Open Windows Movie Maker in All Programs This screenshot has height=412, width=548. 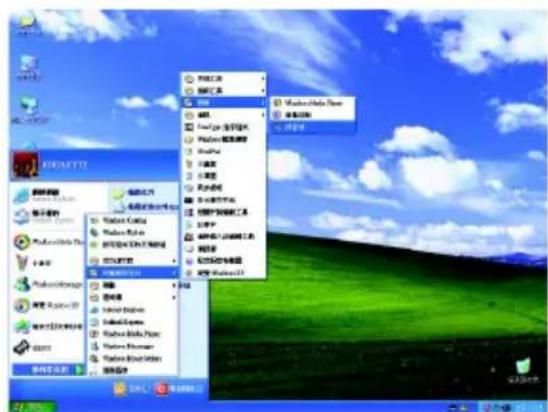132,359
